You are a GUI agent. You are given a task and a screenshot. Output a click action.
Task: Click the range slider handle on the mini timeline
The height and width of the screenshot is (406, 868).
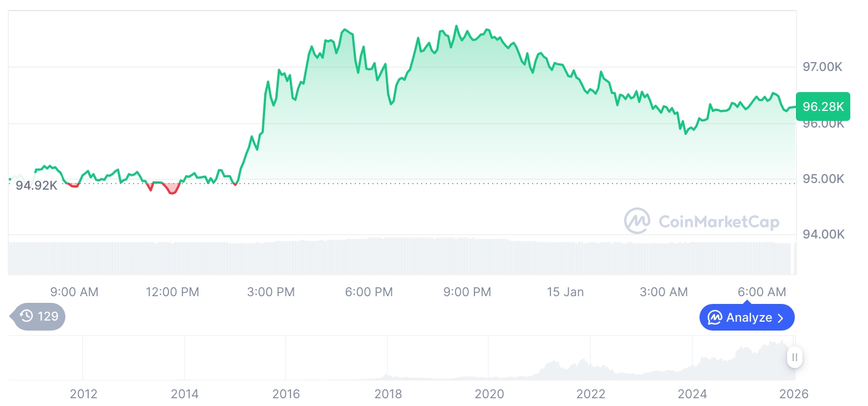pyautogui.click(x=795, y=357)
